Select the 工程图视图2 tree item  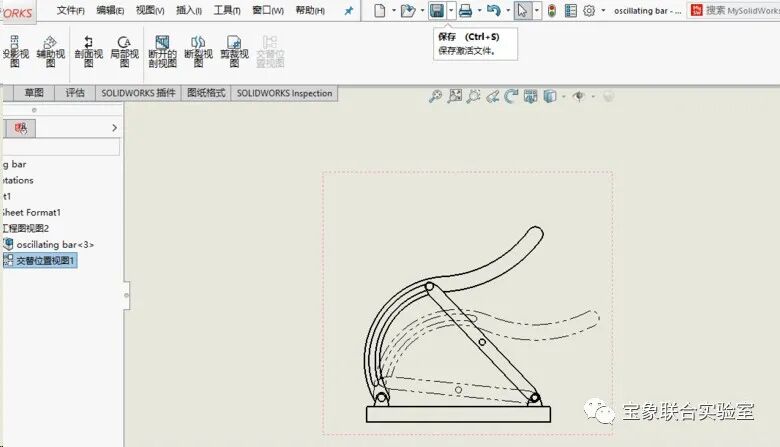point(25,228)
